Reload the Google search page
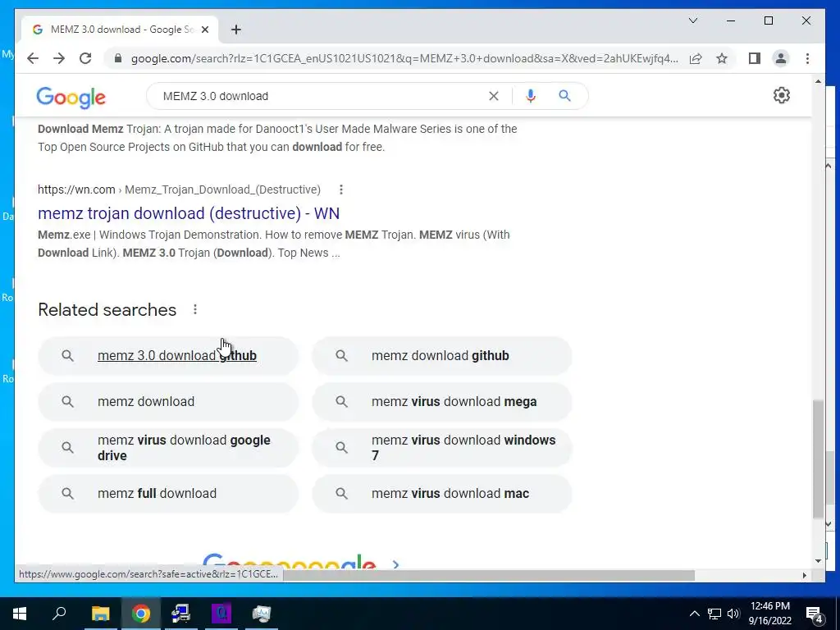 [85, 58]
